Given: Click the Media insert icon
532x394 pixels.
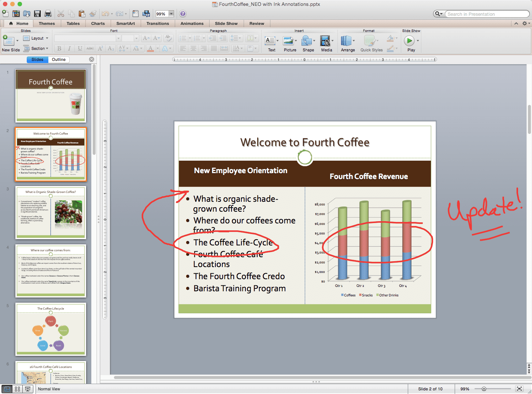Looking at the screenshot, I should (325, 40).
